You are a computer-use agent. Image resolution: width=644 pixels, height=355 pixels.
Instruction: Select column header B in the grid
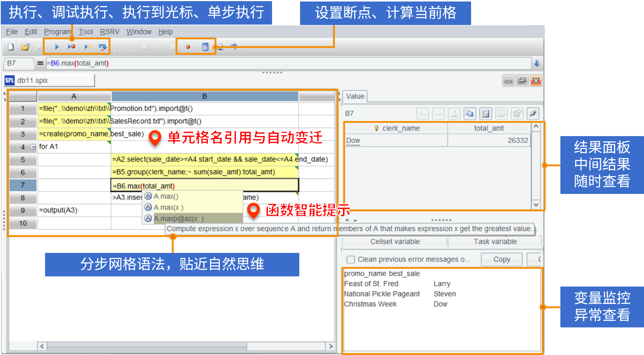(x=205, y=96)
